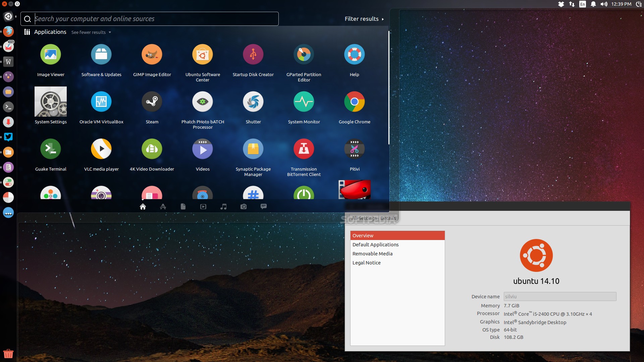Open Phatch Photo Batch Processor

(203, 102)
